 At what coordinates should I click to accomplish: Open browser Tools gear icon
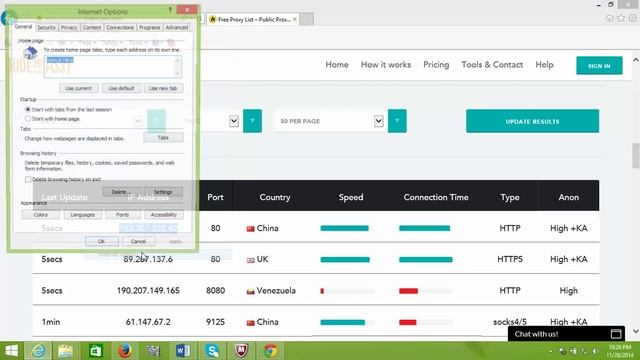(632, 18)
